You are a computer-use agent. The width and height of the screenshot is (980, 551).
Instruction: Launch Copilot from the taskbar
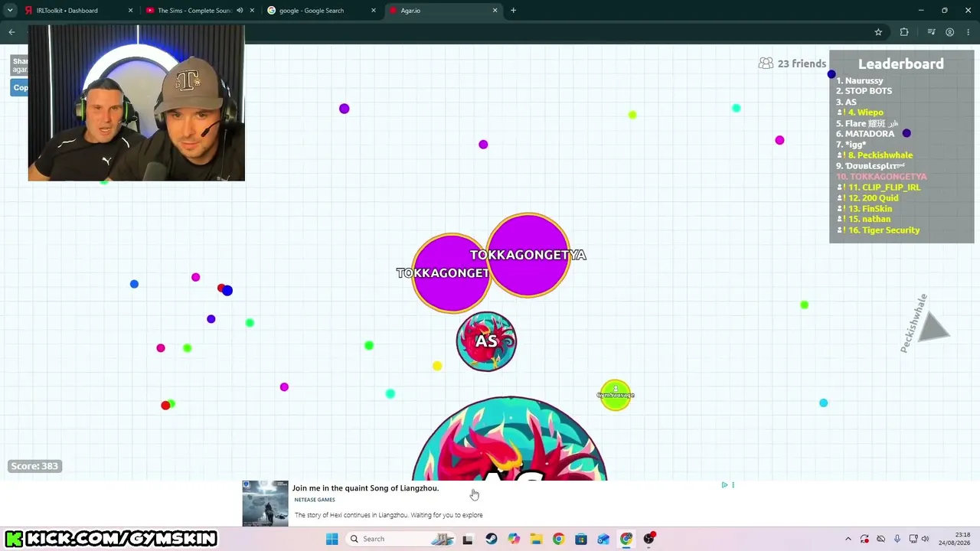pyautogui.click(x=514, y=539)
